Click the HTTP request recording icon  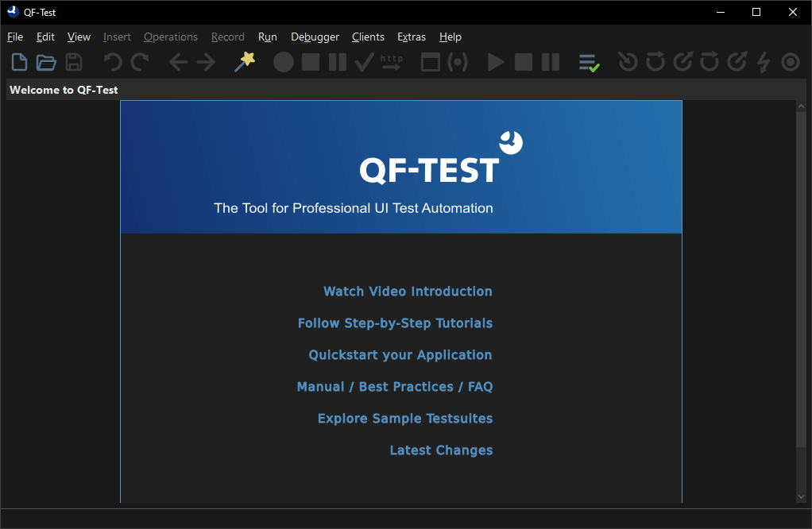[x=392, y=62]
